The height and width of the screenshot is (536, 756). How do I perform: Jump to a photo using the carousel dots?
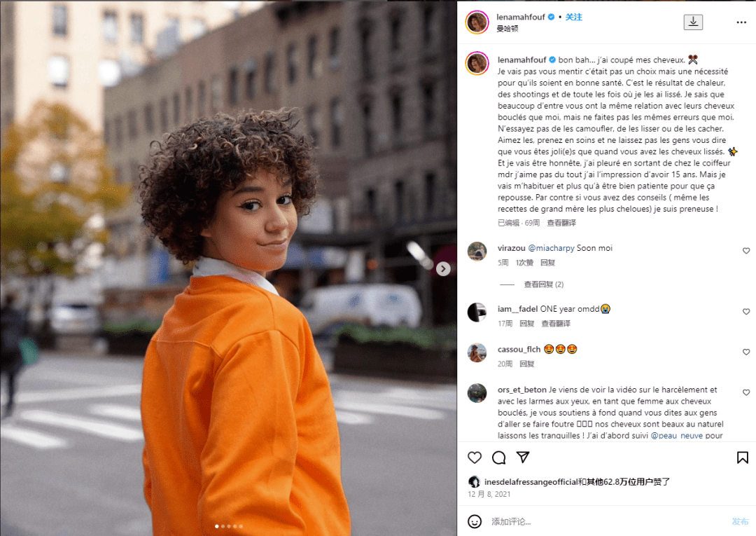coord(228,526)
